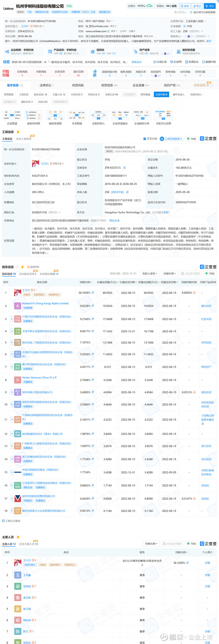
Task: Switch to 历史工商信息 tab
Action: click(x=24, y=139)
